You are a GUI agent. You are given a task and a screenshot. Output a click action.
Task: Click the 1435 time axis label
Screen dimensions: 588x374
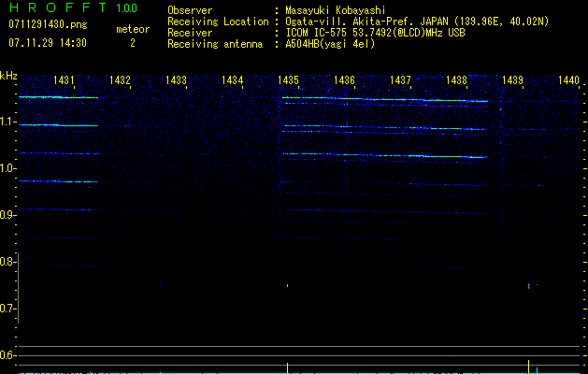pyautogui.click(x=288, y=79)
